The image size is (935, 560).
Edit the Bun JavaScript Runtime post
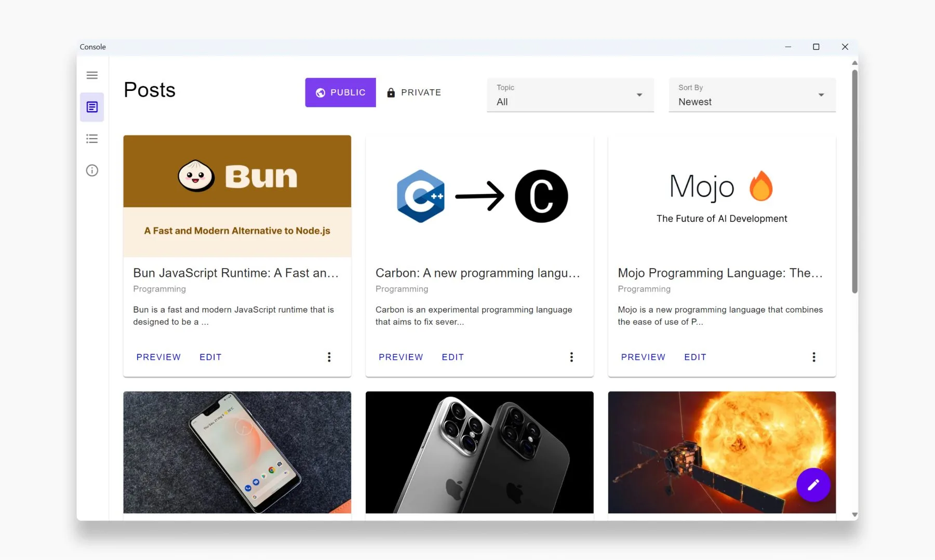210,357
